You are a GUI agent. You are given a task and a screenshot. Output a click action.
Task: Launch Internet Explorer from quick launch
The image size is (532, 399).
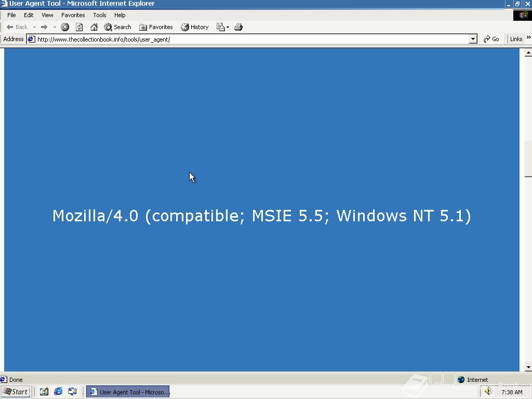58,392
